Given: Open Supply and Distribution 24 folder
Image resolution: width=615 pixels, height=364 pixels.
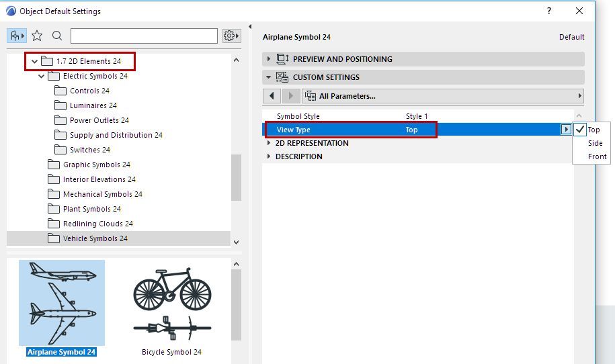Looking at the screenshot, I should [108, 135].
